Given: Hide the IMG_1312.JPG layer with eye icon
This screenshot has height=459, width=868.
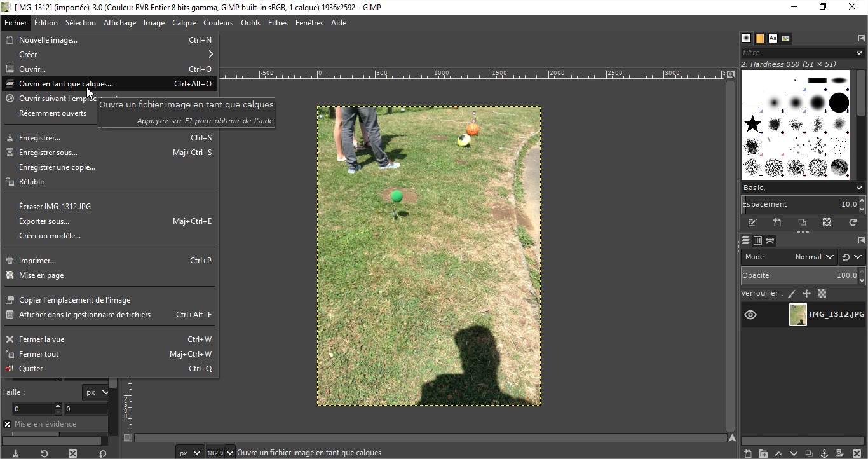Looking at the screenshot, I should click(750, 315).
